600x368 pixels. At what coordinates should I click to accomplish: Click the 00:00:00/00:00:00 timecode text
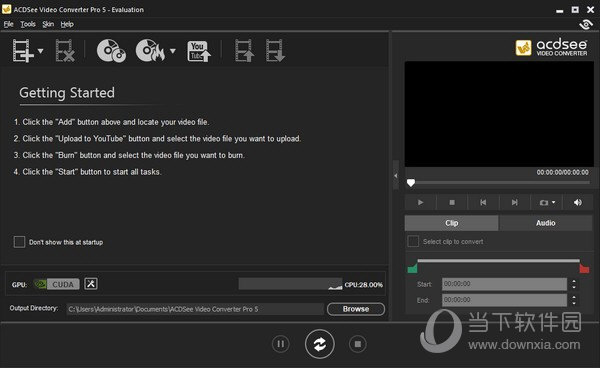point(562,173)
